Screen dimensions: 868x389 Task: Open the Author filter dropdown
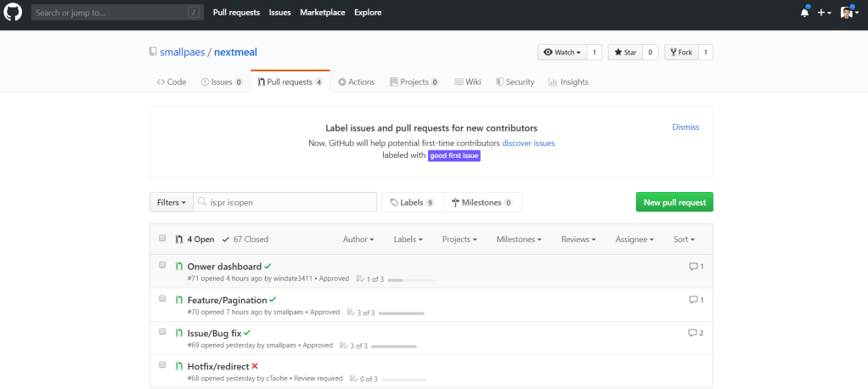click(358, 240)
